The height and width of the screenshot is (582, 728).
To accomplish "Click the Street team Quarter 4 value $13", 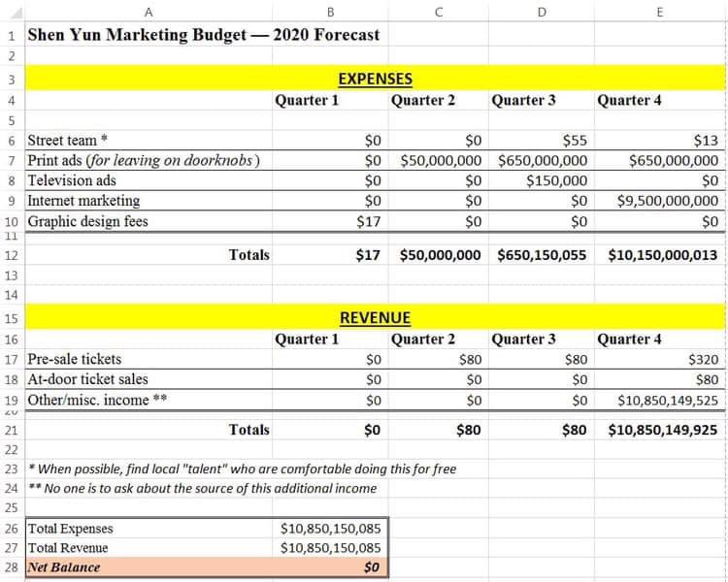I will pos(707,140).
